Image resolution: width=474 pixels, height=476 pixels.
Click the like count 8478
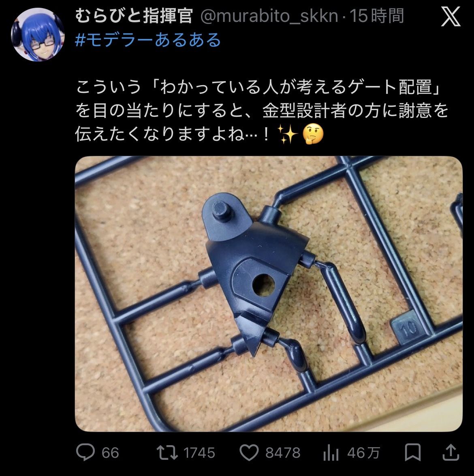(283, 453)
